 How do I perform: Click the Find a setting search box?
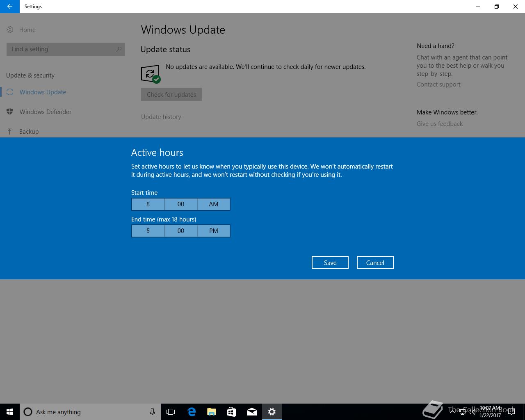point(66,49)
